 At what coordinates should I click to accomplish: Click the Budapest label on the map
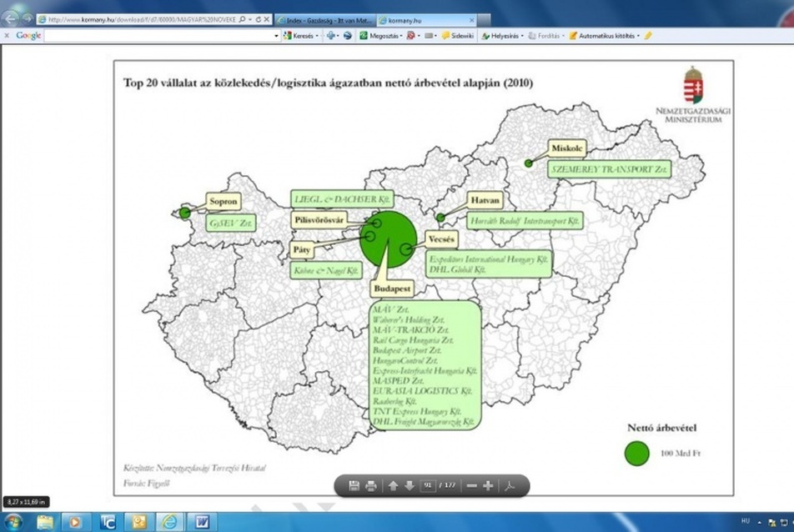pyautogui.click(x=392, y=289)
